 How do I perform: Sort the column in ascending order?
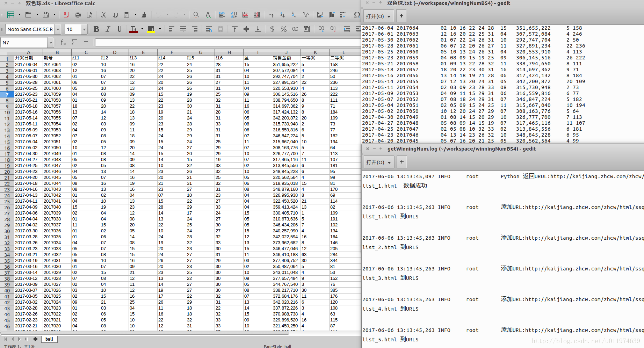283,15
